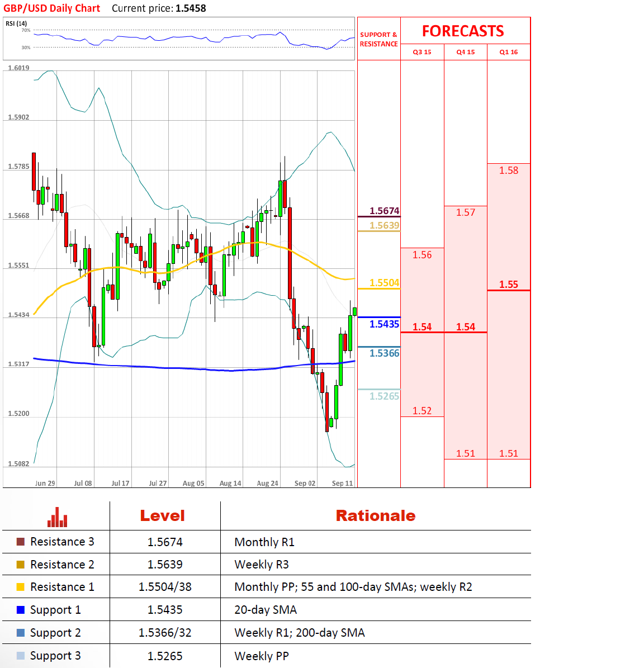Select the Q1 16 forecast column header
This screenshot has height=668, width=644.
tap(509, 52)
